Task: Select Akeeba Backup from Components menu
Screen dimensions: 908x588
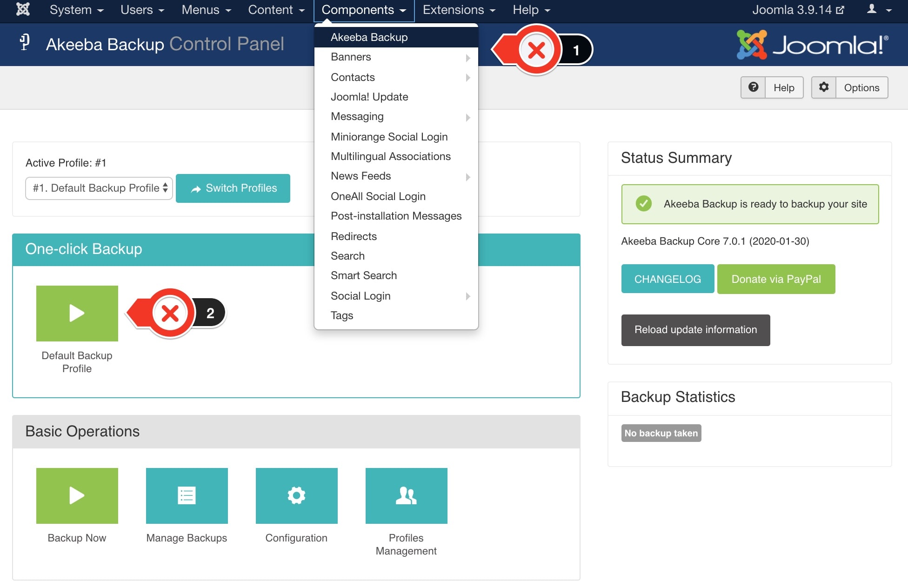Action: coord(396,37)
